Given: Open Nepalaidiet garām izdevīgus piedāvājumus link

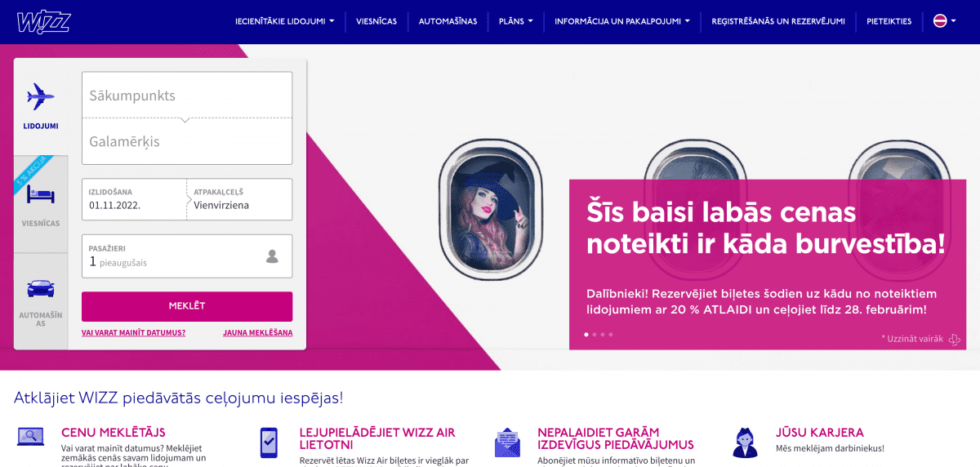Looking at the screenshot, I should click(x=616, y=438).
